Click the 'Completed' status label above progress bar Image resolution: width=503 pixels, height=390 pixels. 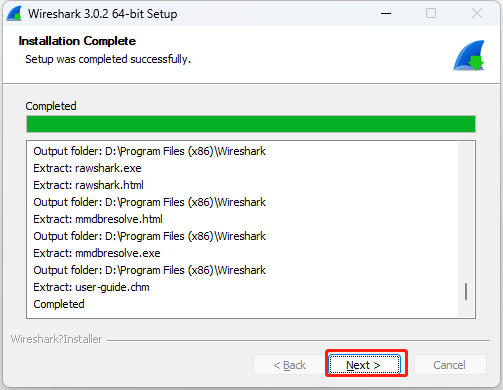tap(51, 106)
